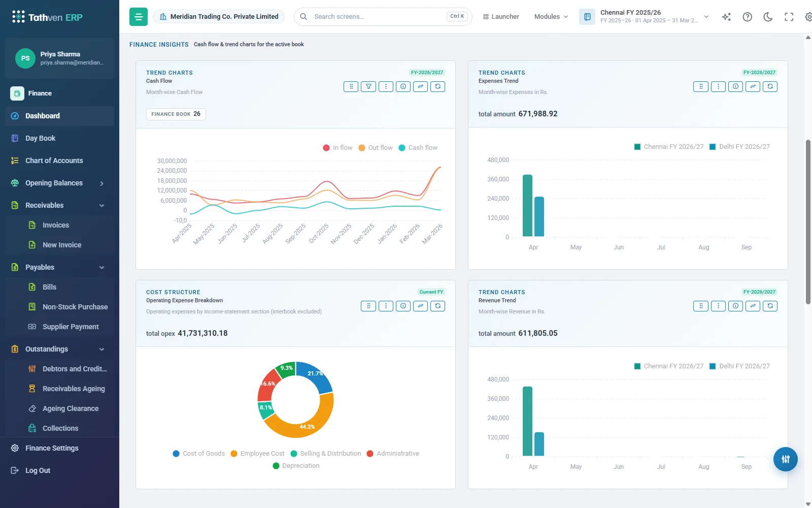Go to Chart of Accounts
Image resolution: width=812 pixels, height=508 pixels.
(x=59, y=161)
